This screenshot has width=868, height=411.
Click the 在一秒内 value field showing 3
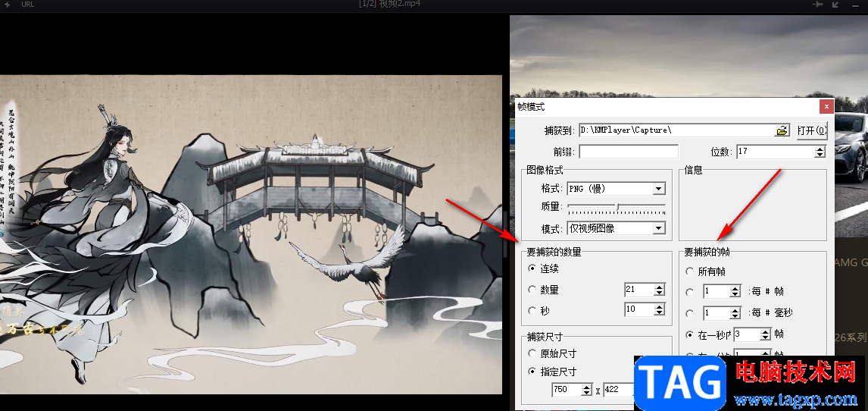click(x=748, y=334)
